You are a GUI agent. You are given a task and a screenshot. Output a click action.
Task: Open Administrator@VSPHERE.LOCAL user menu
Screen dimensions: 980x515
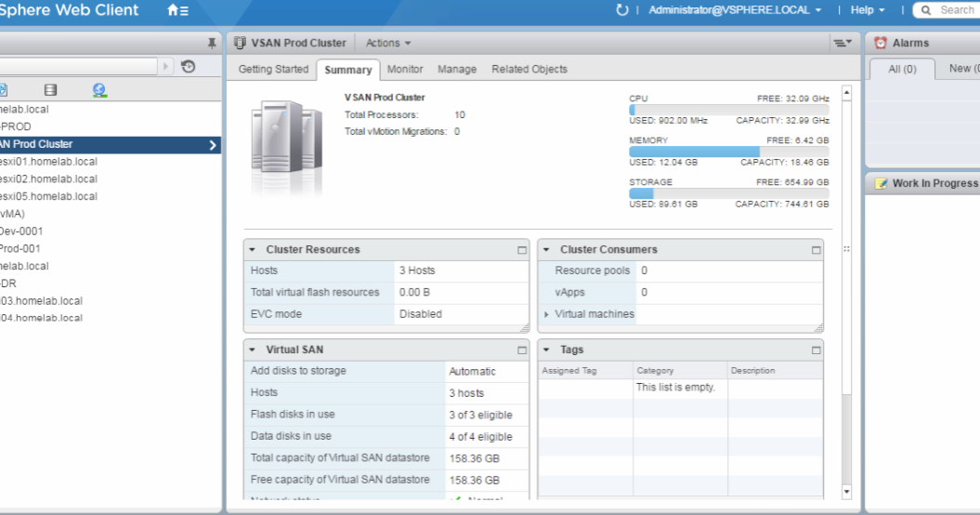735,10
